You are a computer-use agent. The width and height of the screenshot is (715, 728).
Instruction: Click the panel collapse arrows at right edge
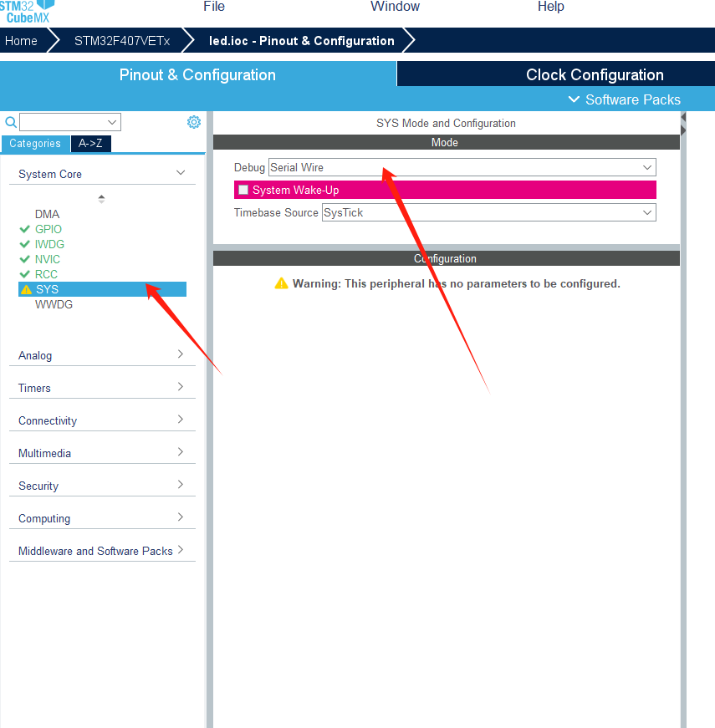683,124
